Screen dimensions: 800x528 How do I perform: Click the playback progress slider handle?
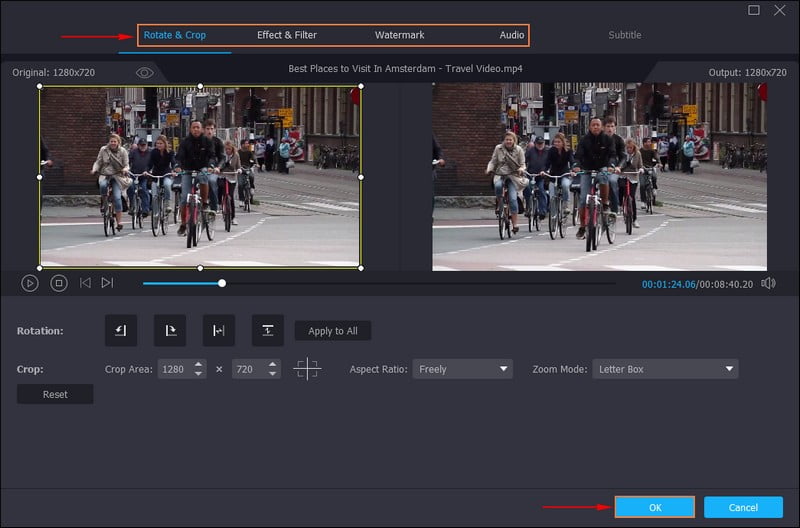pyautogui.click(x=222, y=283)
